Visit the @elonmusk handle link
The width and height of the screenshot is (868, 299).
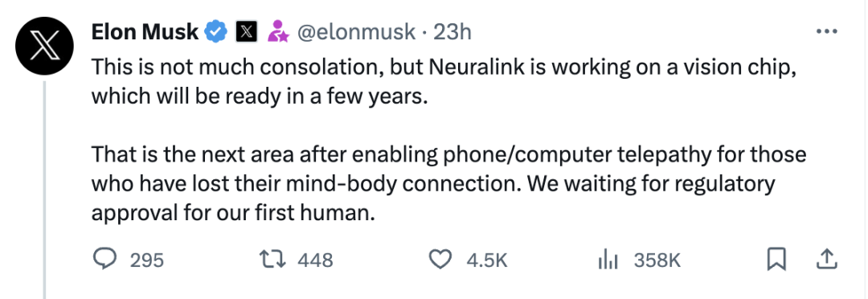click(356, 33)
